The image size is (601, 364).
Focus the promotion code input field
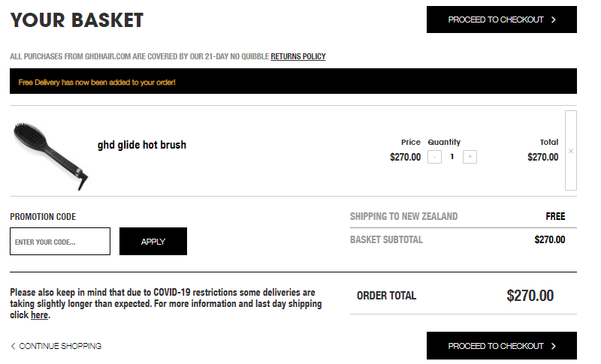(60, 242)
